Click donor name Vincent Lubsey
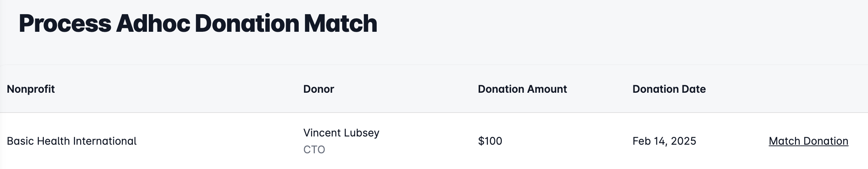Screen dimensions: 868x169 341,133
